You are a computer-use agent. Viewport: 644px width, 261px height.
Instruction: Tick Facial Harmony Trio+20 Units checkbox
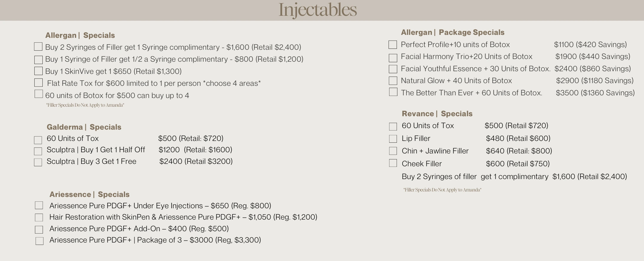click(x=393, y=58)
